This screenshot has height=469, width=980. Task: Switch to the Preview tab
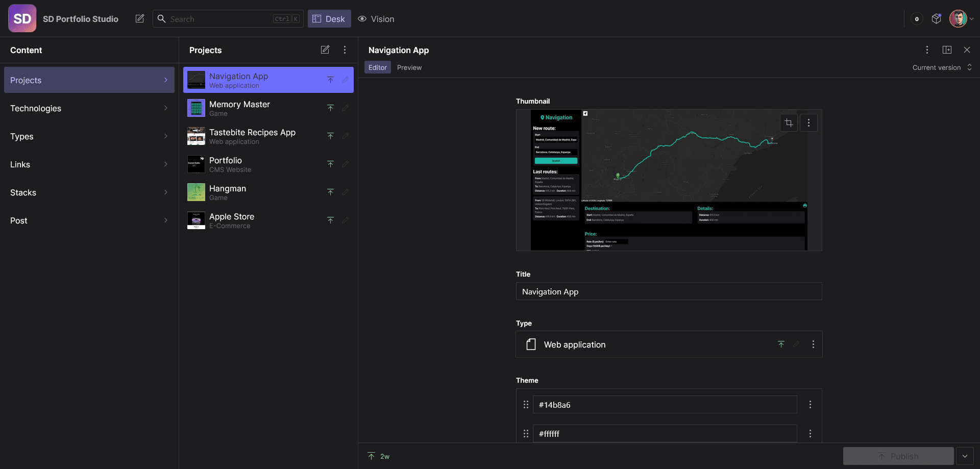pos(409,67)
